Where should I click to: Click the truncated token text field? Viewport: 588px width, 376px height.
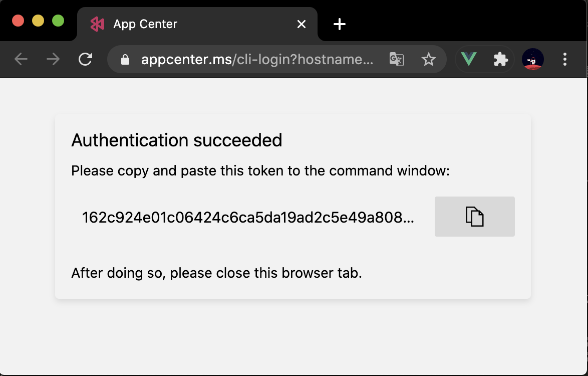click(x=248, y=218)
